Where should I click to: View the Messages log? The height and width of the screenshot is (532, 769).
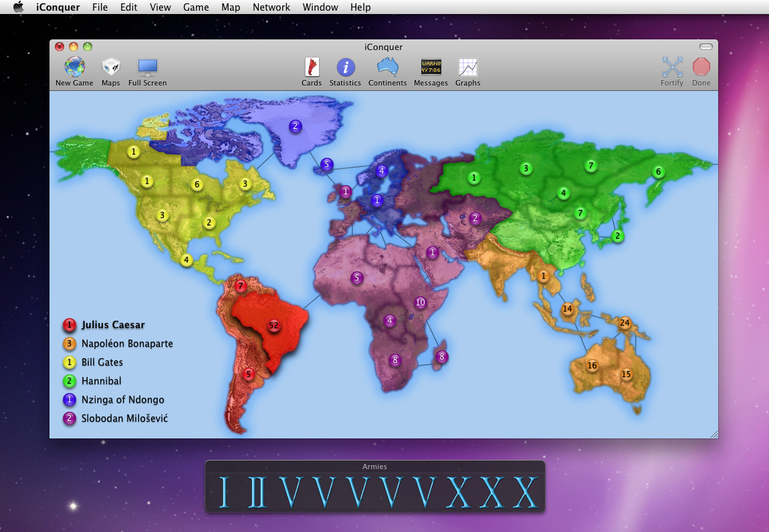pyautogui.click(x=431, y=71)
